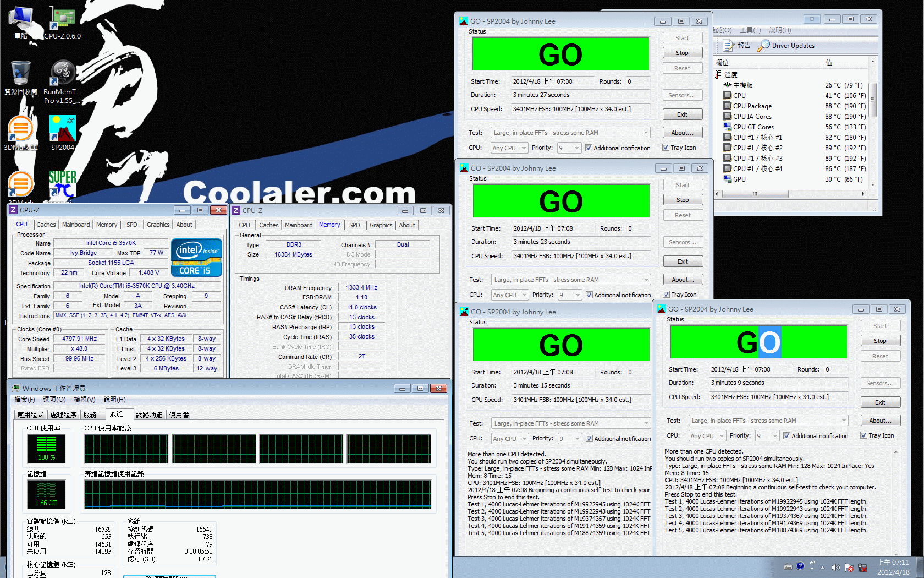This screenshot has width=924, height=578.
Task: Click horizontal scrollbar in sensor list window
Action: (x=754, y=194)
